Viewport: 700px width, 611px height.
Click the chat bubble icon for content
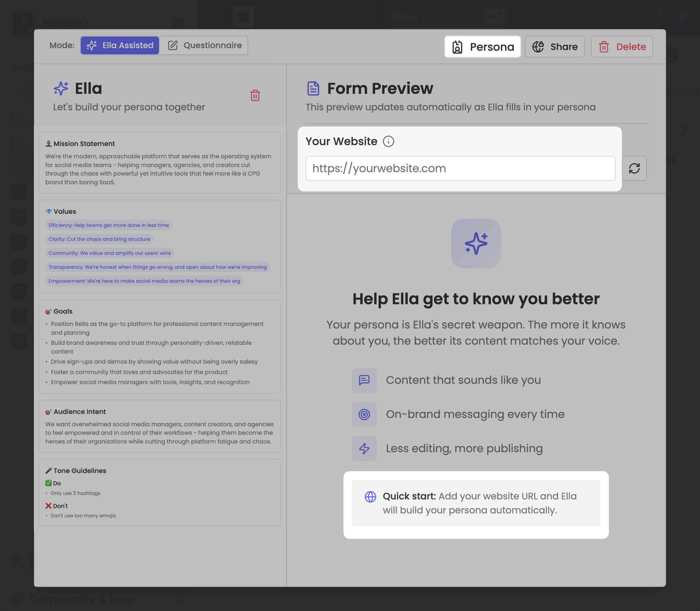click(x=364, y=380)
